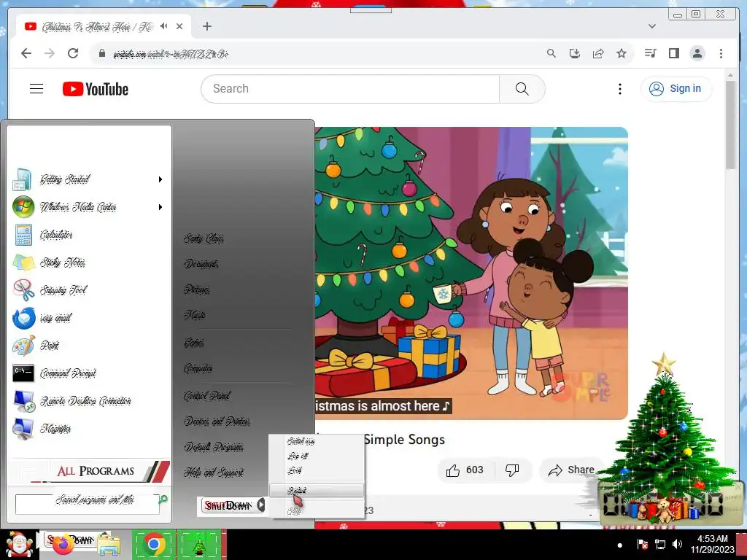Image resolution: width=747 pixels, height=560 pixels.
Task: Open Music from the Start menu
Action: pos(194,315)
